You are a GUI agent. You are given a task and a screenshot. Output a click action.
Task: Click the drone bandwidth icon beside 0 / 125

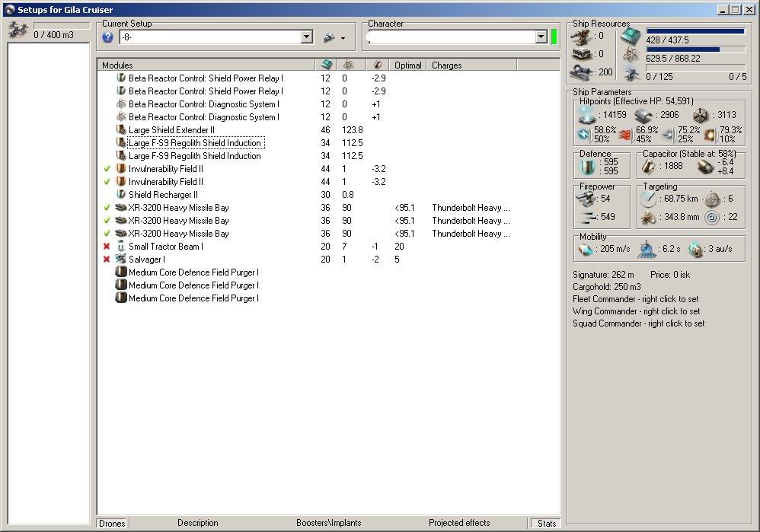click(631, 73)
